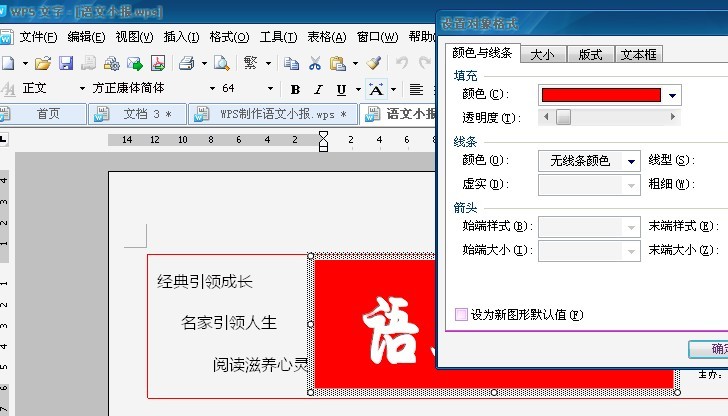The width and height of the screenshot is (728, 416).
Task: Open the 插入 menu
Action: pos(181,37)
